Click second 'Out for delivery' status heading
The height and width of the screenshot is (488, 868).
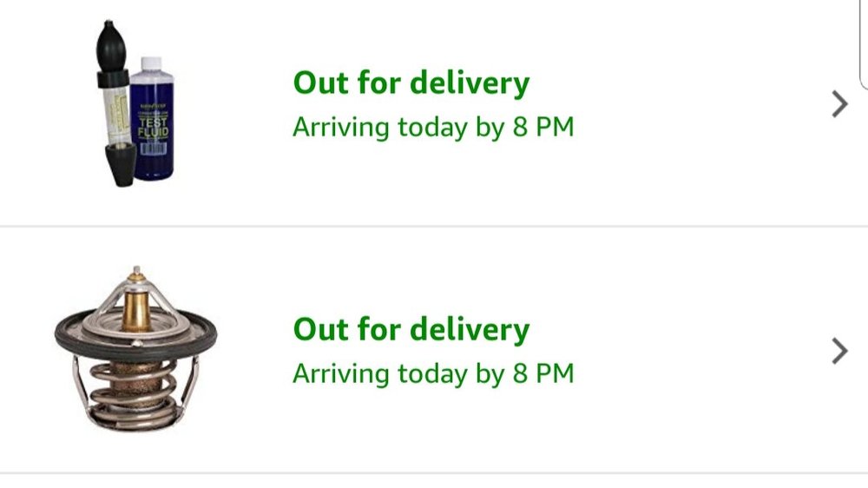pyautogui.click(x=411, y=330)
